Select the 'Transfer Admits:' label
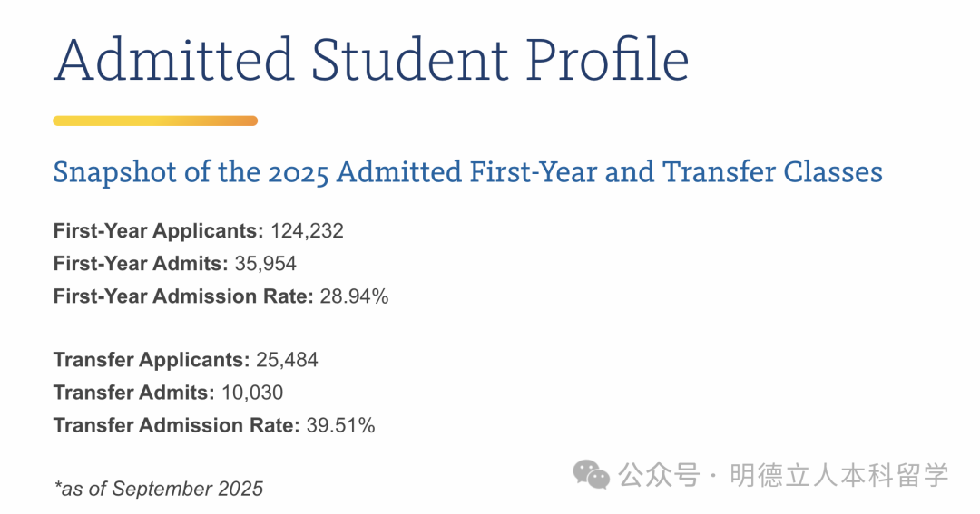 tap(133, 393)
